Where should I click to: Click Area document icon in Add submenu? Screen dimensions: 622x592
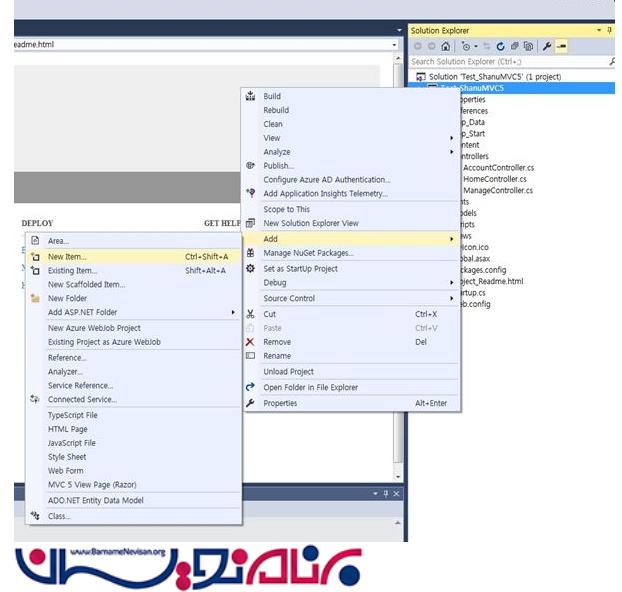35,240
